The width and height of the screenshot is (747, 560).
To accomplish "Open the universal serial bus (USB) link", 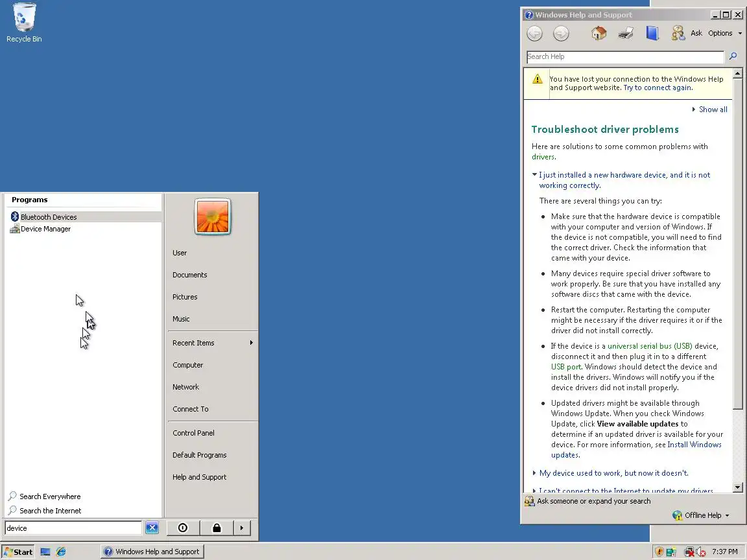I will (650, 346).
